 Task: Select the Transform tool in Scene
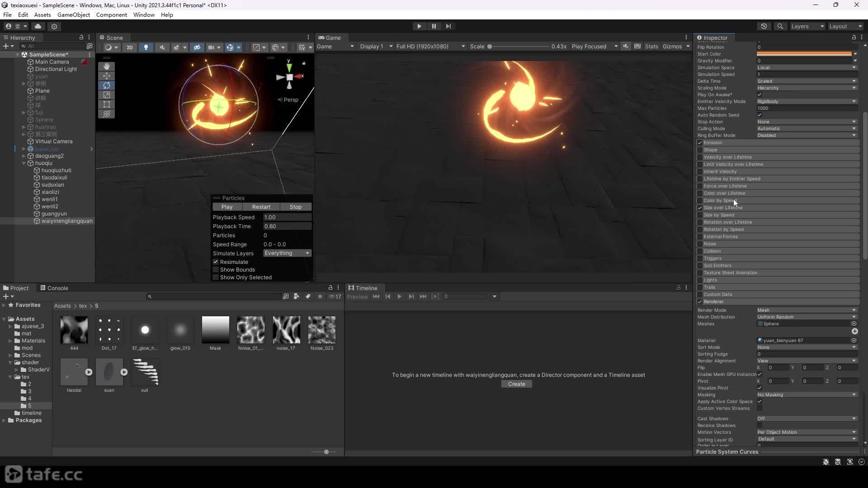pos(107,114)
